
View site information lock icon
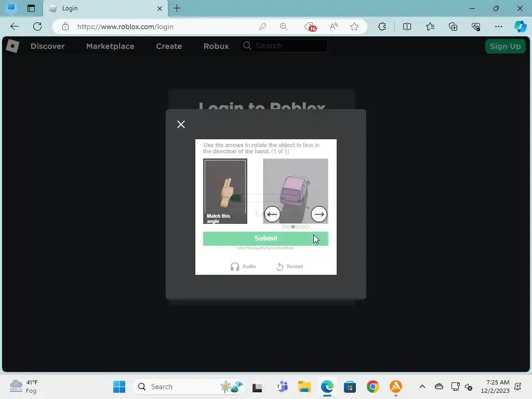pyautogui.click(x=65, y=26)
